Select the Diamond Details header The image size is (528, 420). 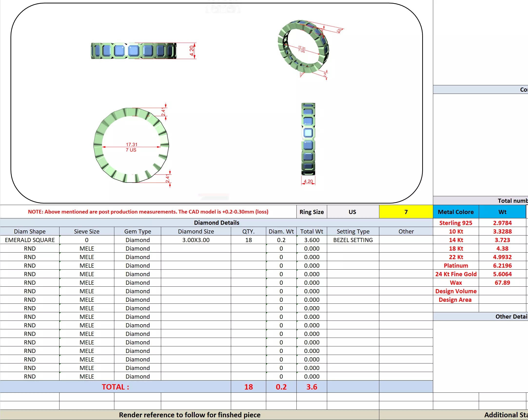[216, 223]
